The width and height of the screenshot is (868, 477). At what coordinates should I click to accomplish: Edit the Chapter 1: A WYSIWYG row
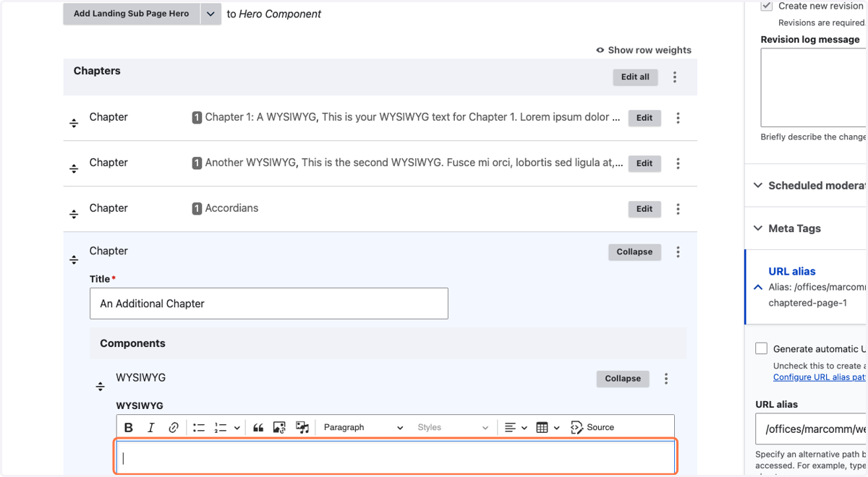pyautogui.click(x=644, y=118)
